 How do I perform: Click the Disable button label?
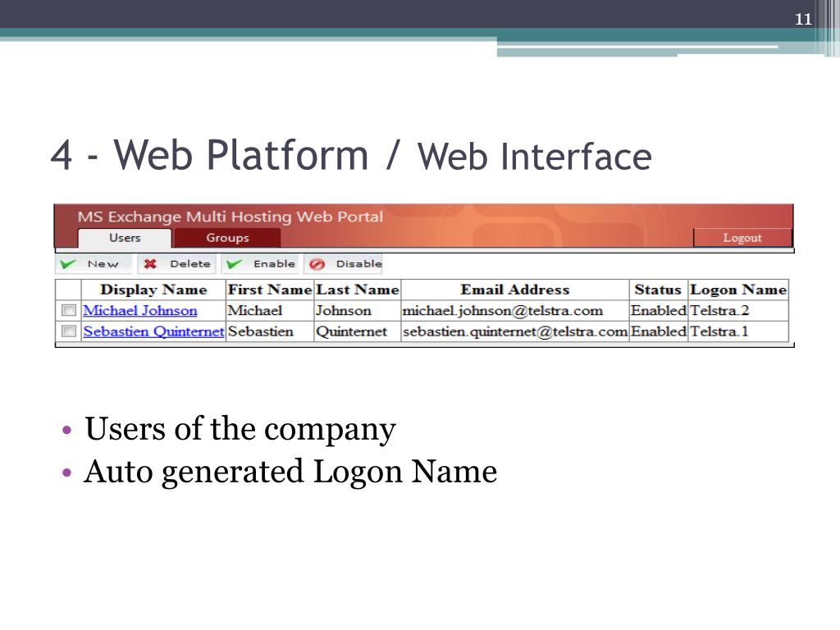click(x=359, y=264)
